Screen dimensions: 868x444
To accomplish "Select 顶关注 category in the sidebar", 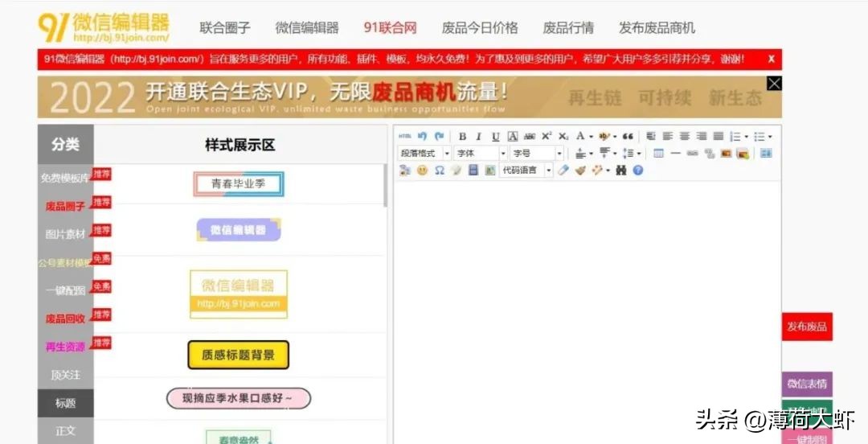I will pos(65,376).
